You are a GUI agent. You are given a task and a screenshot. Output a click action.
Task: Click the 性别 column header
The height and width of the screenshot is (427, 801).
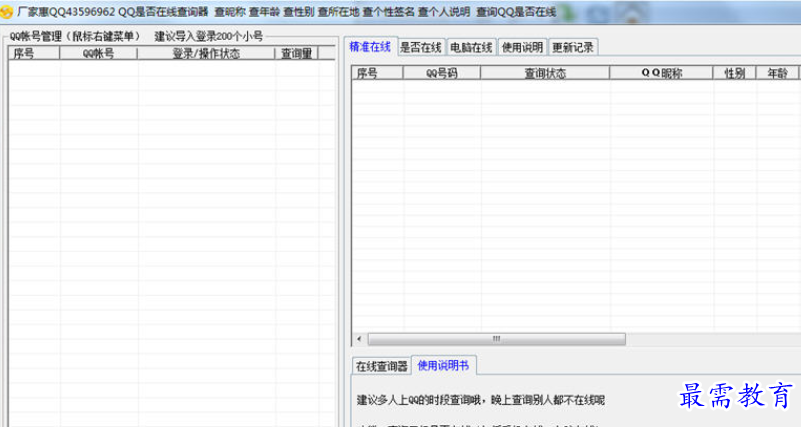coord(735,73)
